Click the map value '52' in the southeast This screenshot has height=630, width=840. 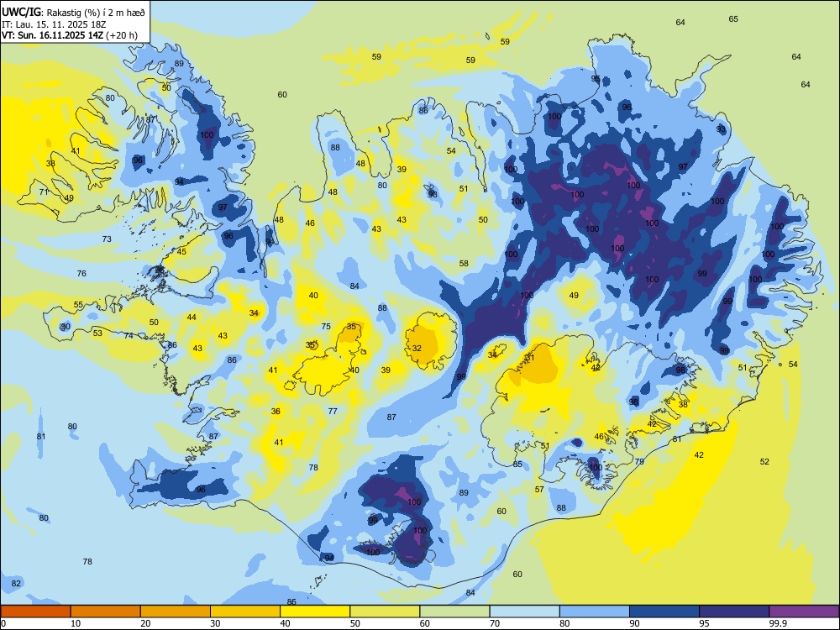[x=764, y=462]
